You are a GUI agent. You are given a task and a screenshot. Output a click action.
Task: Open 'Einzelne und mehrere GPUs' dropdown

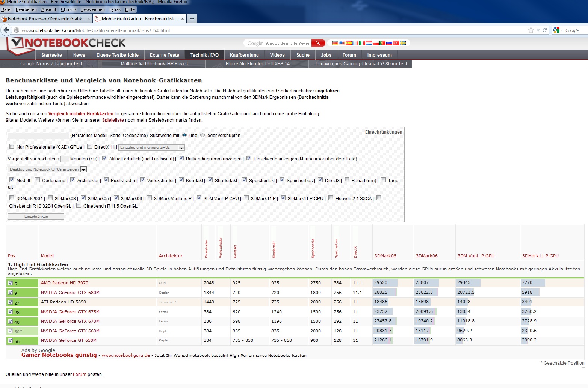click(151, 148)
